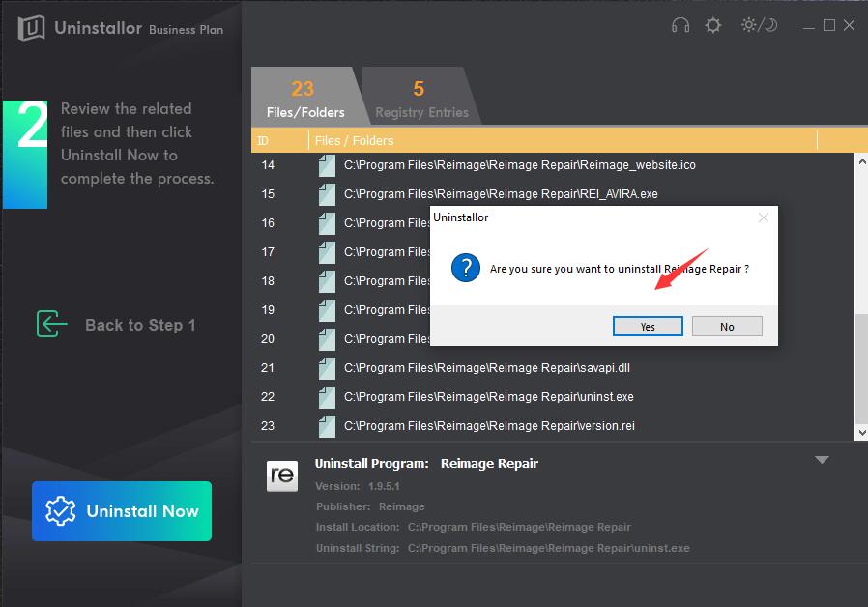The height and width of the screenshot is (607, 868).
Task: Click the file icon in row 15
Action: (x=327, y=194)
